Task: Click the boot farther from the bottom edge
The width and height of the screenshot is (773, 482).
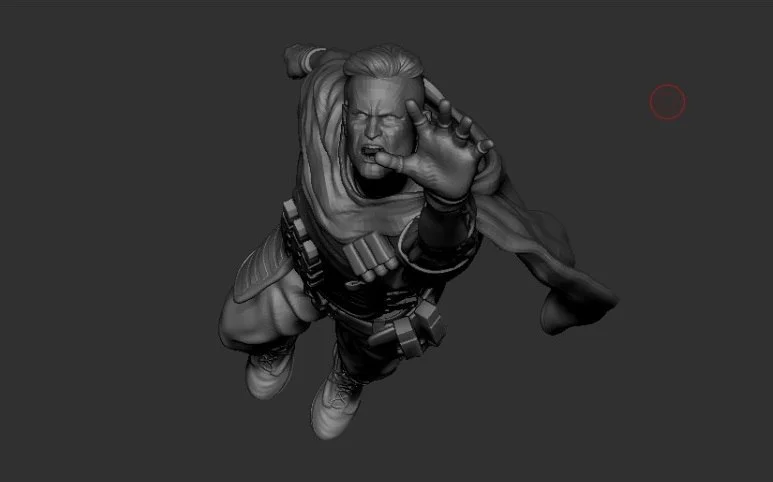Action: [269, 368]
